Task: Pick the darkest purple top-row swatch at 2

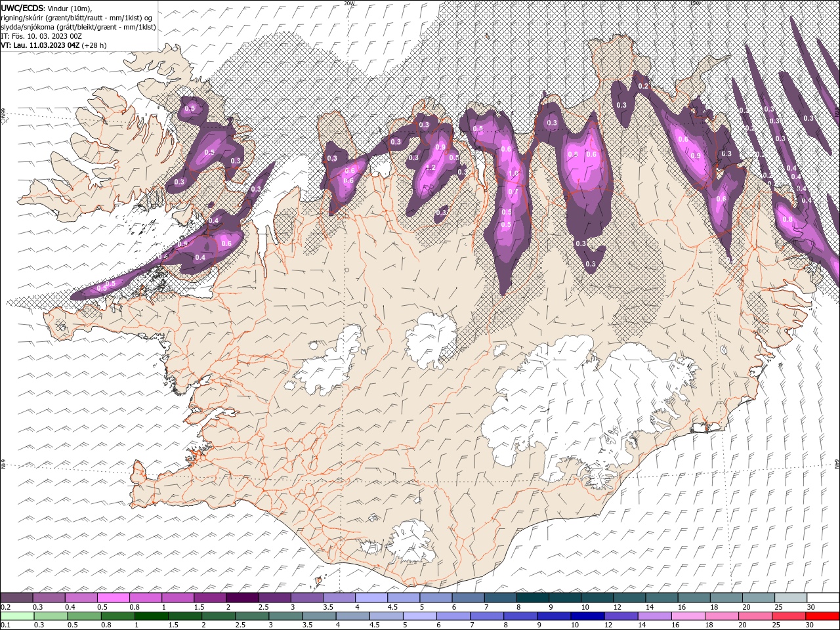Action: click(x=241, y=598)
